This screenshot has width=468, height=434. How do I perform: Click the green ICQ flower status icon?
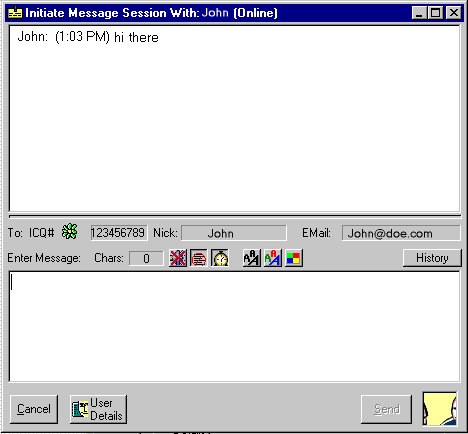pos(70,231)
